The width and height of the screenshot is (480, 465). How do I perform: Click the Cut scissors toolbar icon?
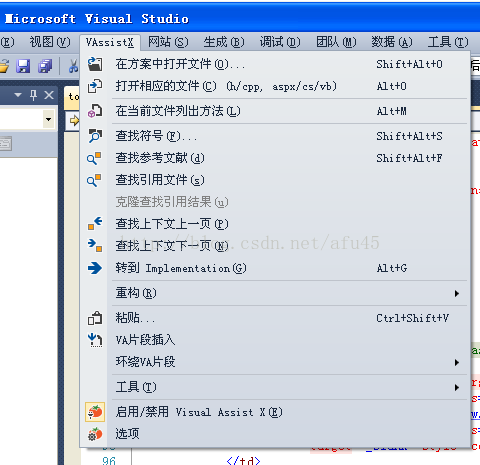73,66
